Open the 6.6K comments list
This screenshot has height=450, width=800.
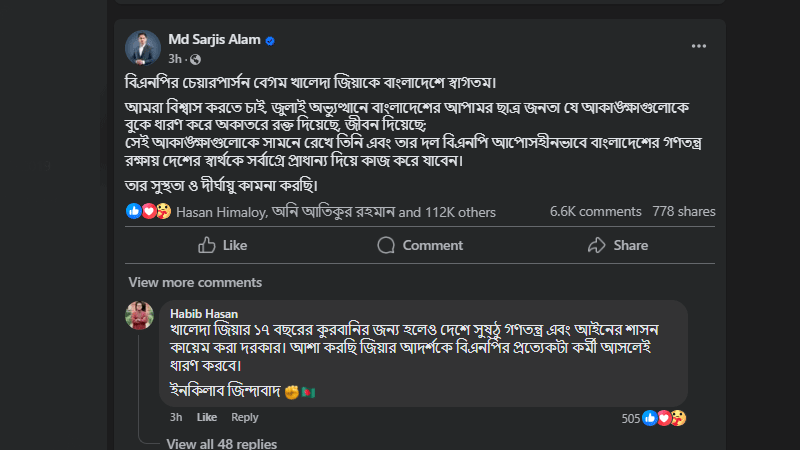tap(595, 211)
